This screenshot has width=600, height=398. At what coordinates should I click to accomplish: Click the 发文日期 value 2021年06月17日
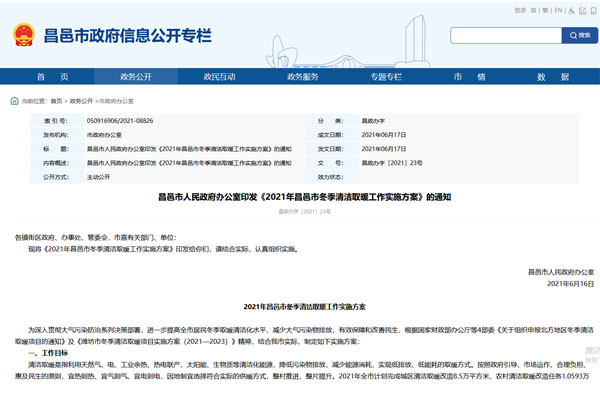coord(384,149)
